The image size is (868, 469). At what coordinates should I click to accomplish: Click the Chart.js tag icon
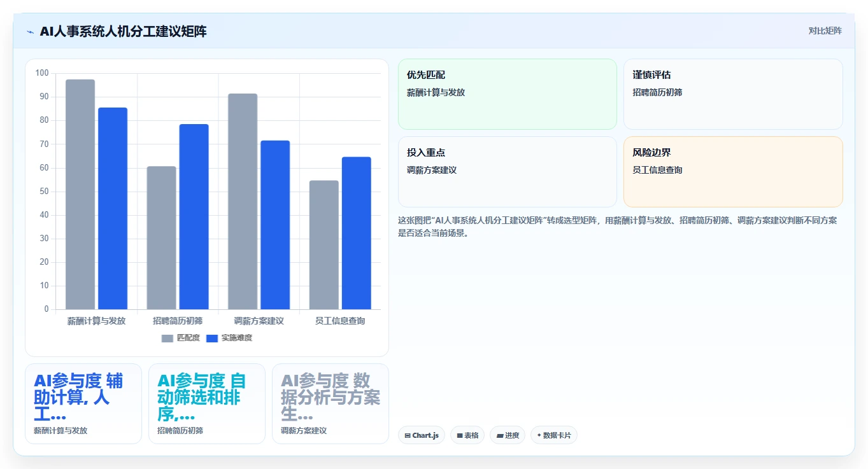408,436
